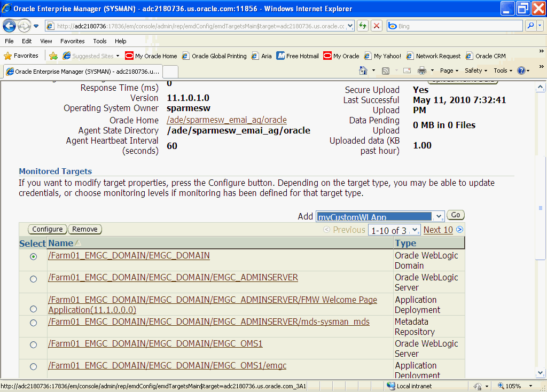Go back using the browser Back arrow
Viewport: 547px width, 392px height.
pos(10,26)
